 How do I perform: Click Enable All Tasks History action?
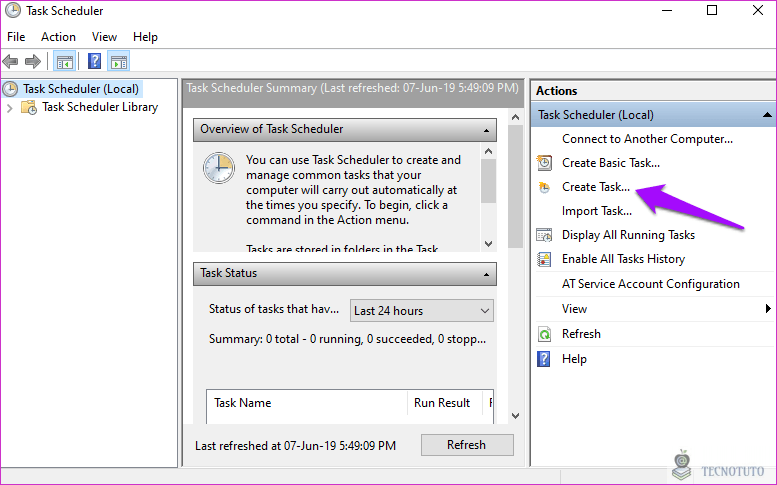point(623,259)
